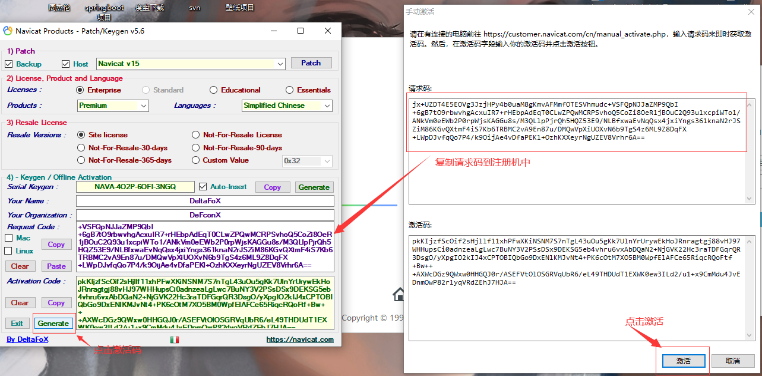This screenshot has height=376, width=762.
Task: Choose Not-For-Resale-365-days option
Action: point(81,160)
